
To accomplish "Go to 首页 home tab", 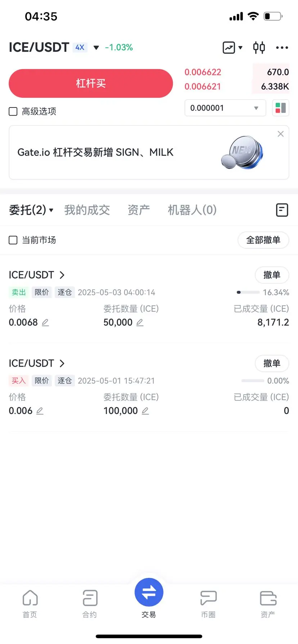I will [30, 604].
